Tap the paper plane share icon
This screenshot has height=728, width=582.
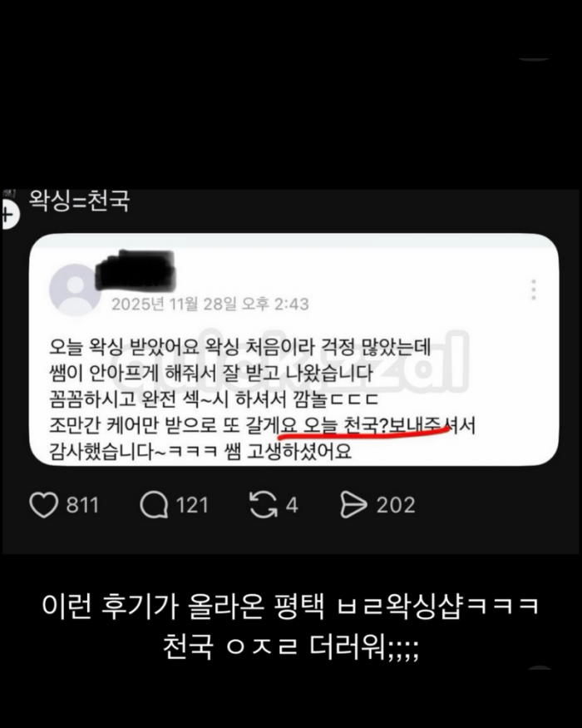coord(353,505)
